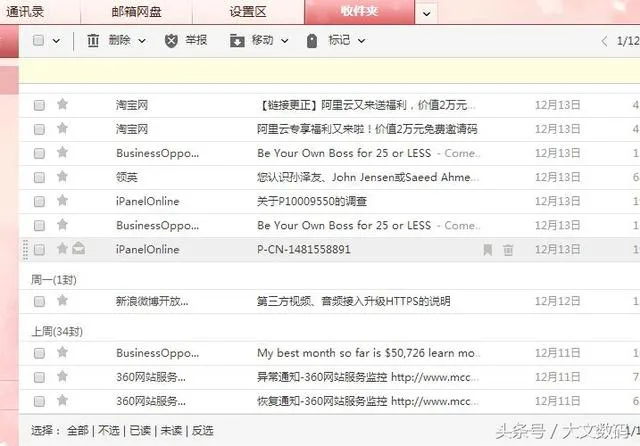Click the 移动 button
This screenshot has width=640, height=446.
tap(262, 40)
